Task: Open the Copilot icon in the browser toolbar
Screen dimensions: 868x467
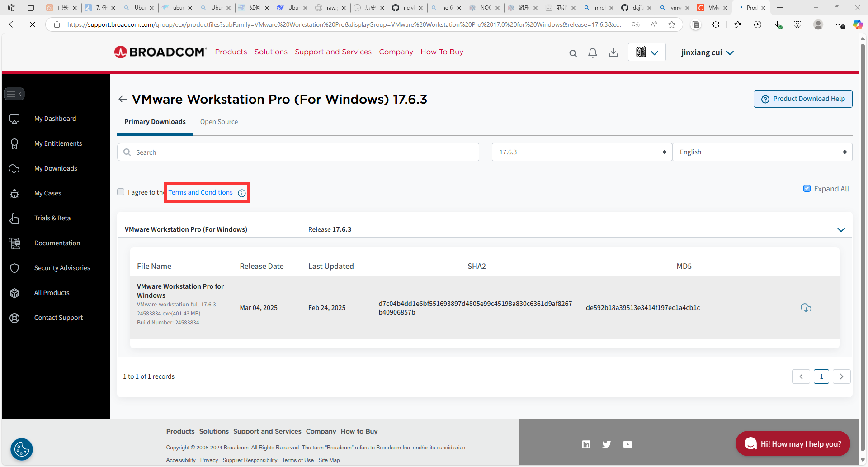Action: click(x=858, y=24)
